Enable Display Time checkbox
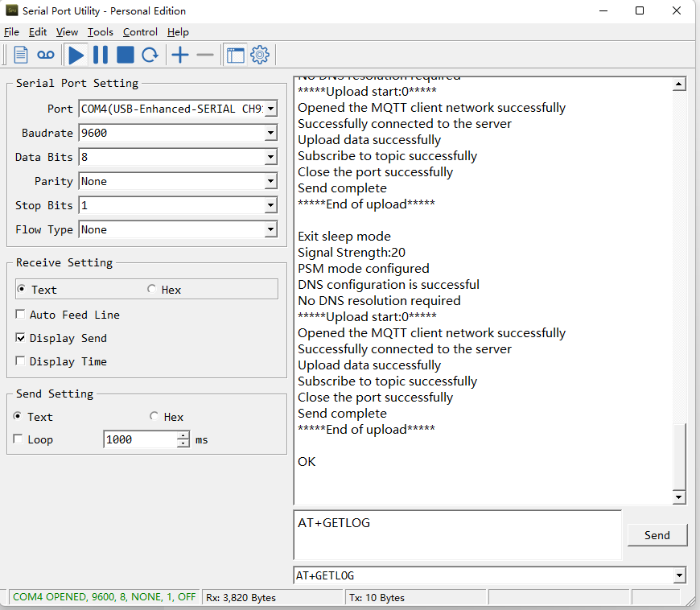Screen dimensions: 700x610 point(20,361)
